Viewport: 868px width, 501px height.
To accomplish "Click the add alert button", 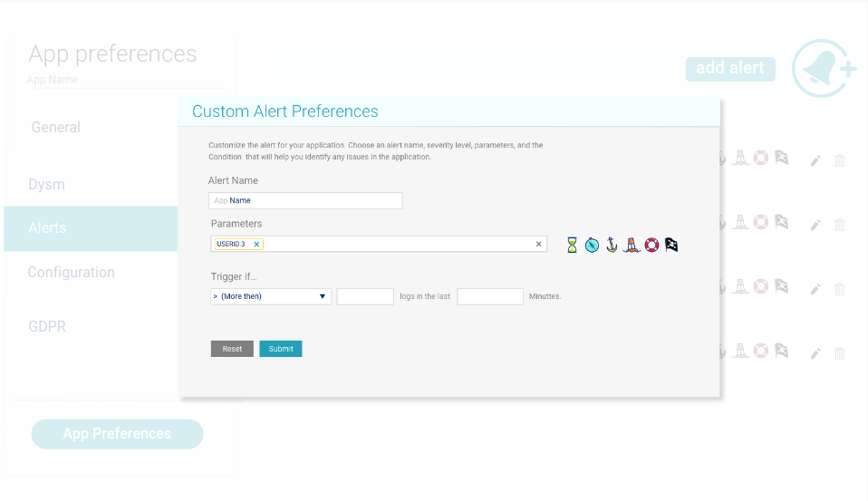I will 730,69.
